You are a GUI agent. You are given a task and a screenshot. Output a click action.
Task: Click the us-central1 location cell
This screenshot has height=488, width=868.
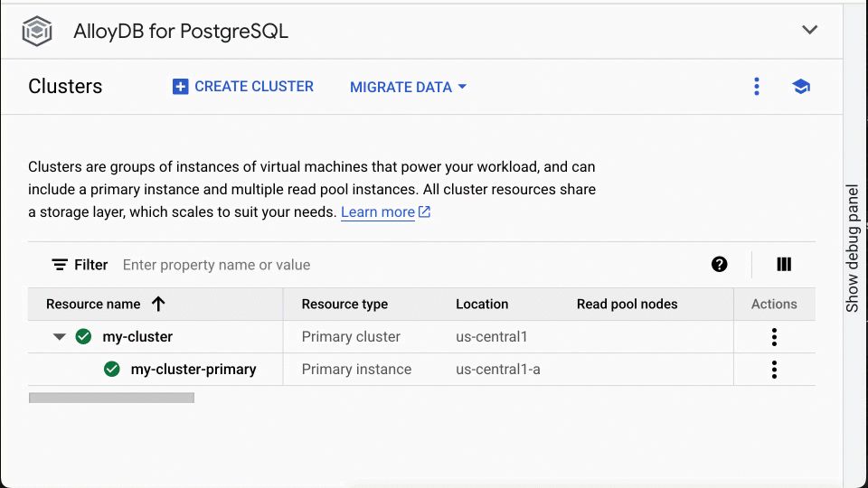[x=491, y=336]
